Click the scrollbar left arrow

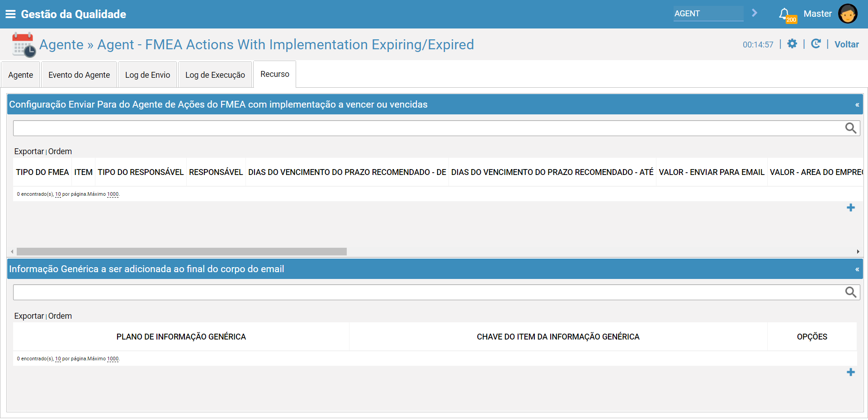(12, 251)
